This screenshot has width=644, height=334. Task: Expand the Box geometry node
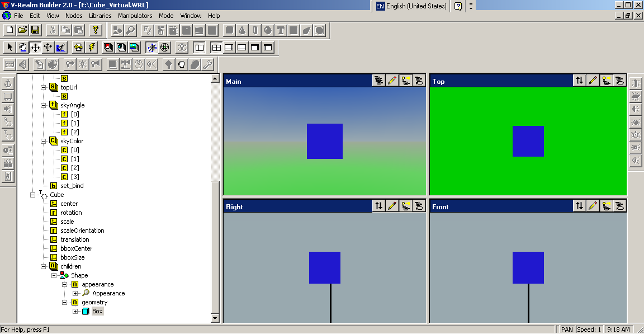coord(75,311)
